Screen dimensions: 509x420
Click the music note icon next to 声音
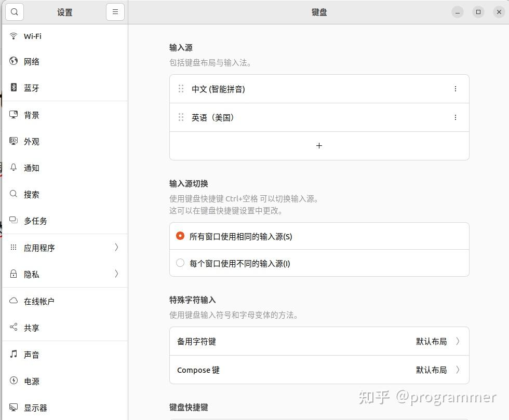pyautogui.click(x=14, y=354)
